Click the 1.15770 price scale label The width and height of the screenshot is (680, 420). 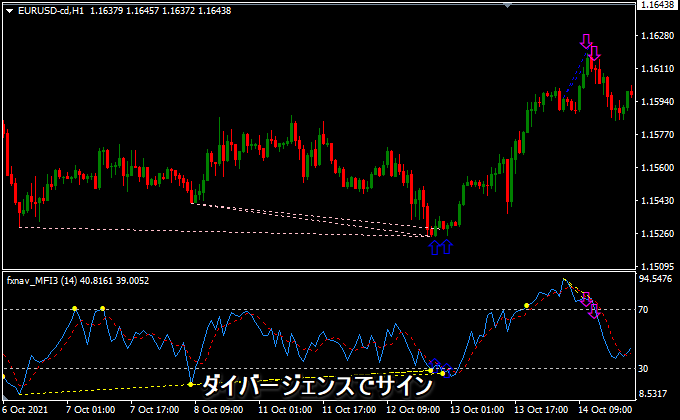pyautogui.click(x=657, y=135)
